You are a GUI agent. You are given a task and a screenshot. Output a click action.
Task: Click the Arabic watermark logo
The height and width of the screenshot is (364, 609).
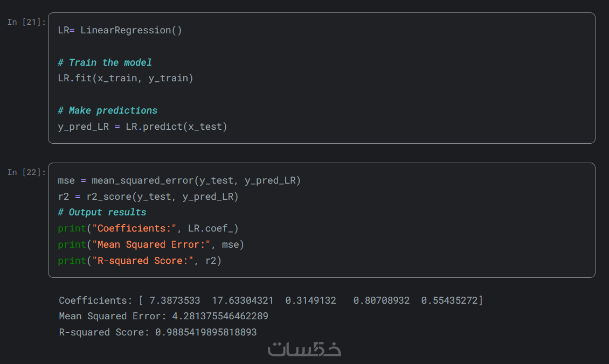click(304, 349)
